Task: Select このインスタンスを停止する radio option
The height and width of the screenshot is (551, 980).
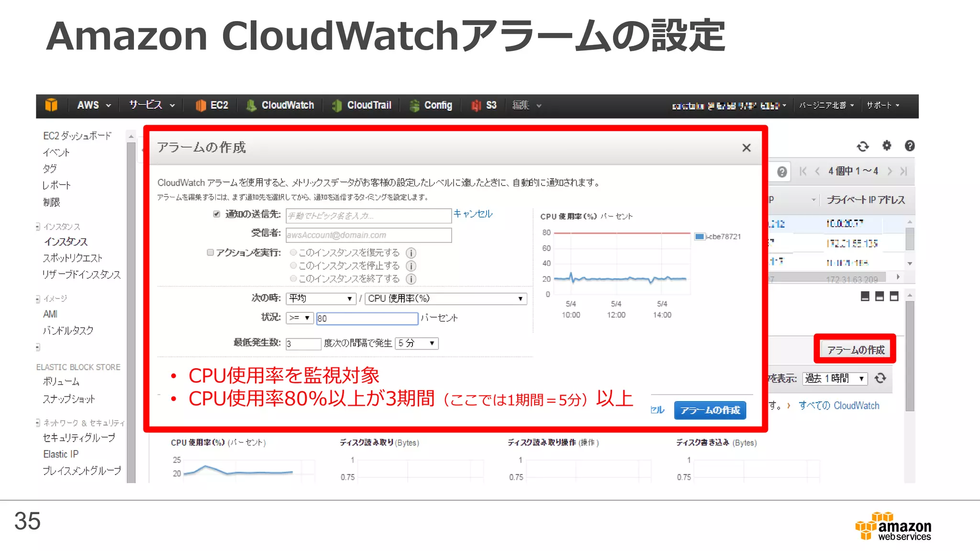Action: click(x=293, y=265)
